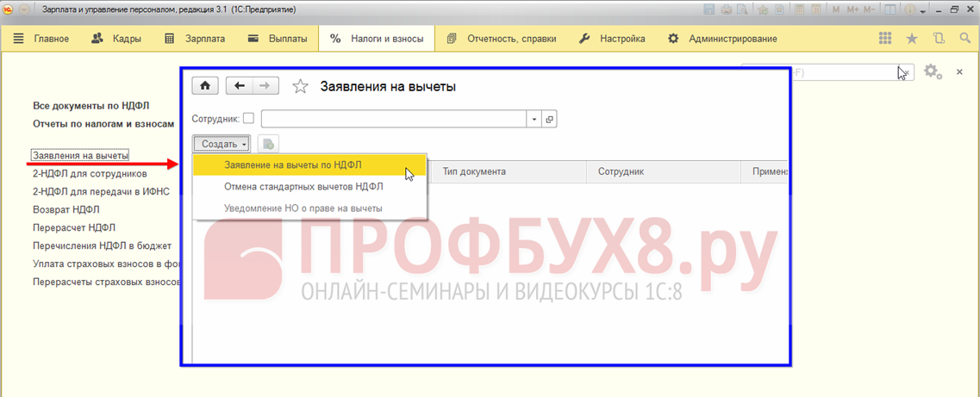Open the Заявления на вычеты link
The height and width of the screenshot is (397, 980).
(x=81, y=155)
